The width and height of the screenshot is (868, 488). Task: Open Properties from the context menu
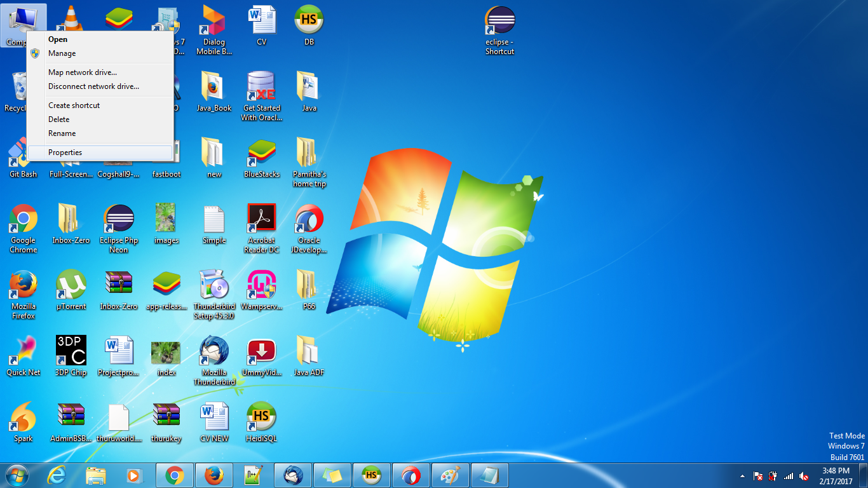(x=100, y=152)
